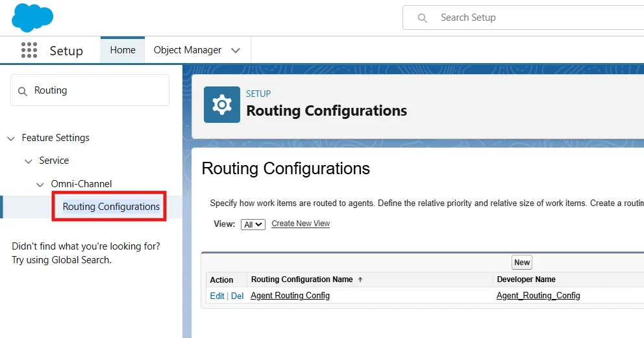This screenshot has width=644, height=338.
Task: Open the Object Manager tab
Action: tap(187, 50)
